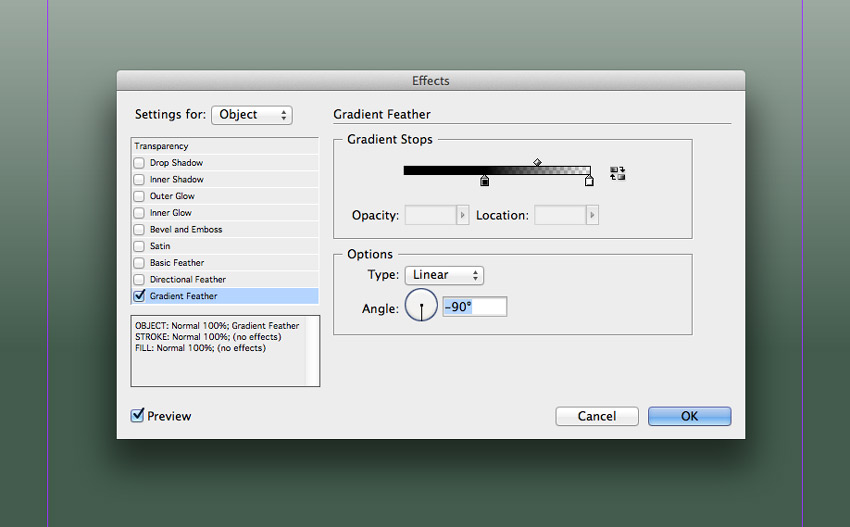
Task: Select the black gradient stop marker
Action: click(485, 181)
